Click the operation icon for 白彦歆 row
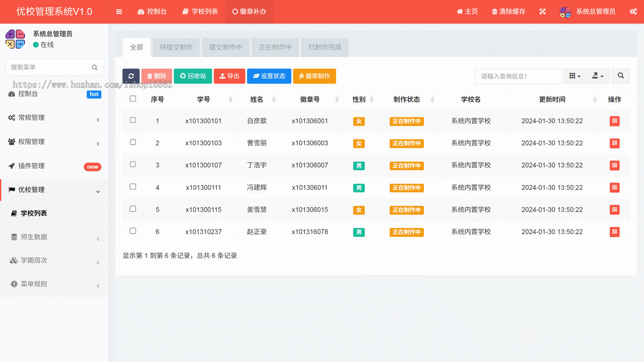The width and height of the screenshot is (644, 362). pyautogui.click(x=614, y=121)
